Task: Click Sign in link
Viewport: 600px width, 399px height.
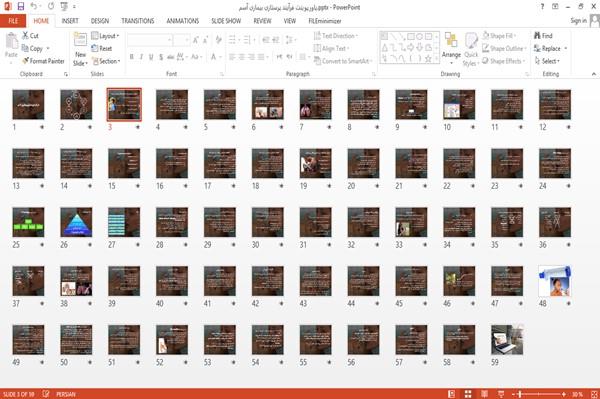Action: click(578, 20)
